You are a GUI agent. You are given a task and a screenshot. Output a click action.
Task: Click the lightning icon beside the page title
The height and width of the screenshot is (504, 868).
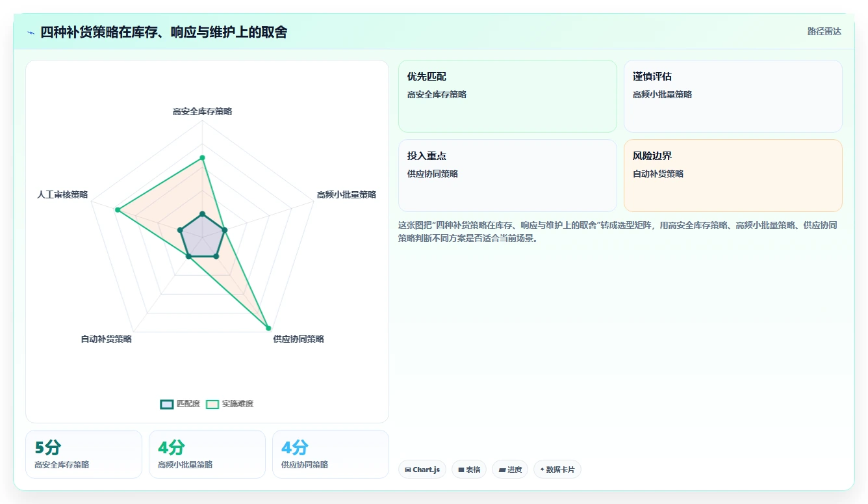tap(31, 32)
